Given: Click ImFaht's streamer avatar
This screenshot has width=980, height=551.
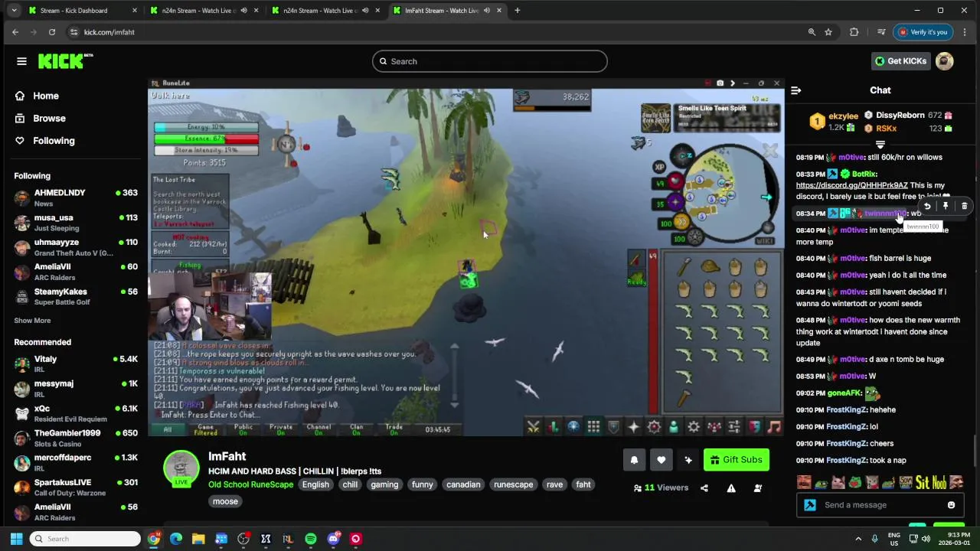Looking at the screenshot, I should [181, 469].
